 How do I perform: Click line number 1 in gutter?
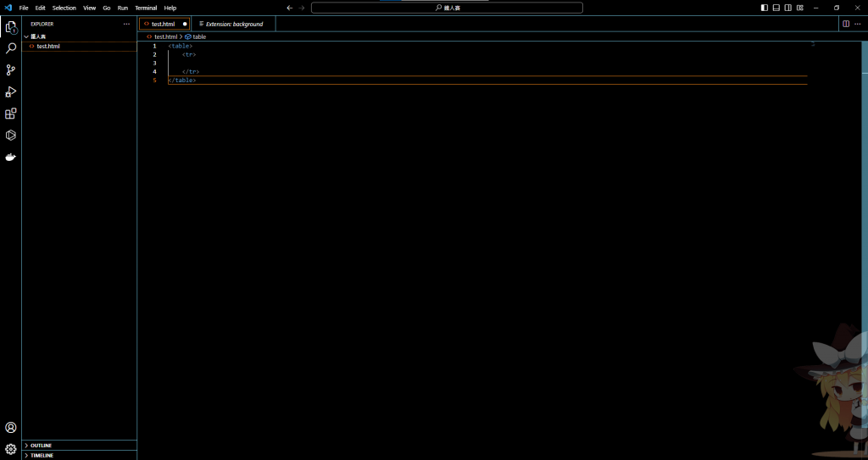pos(154,46)
